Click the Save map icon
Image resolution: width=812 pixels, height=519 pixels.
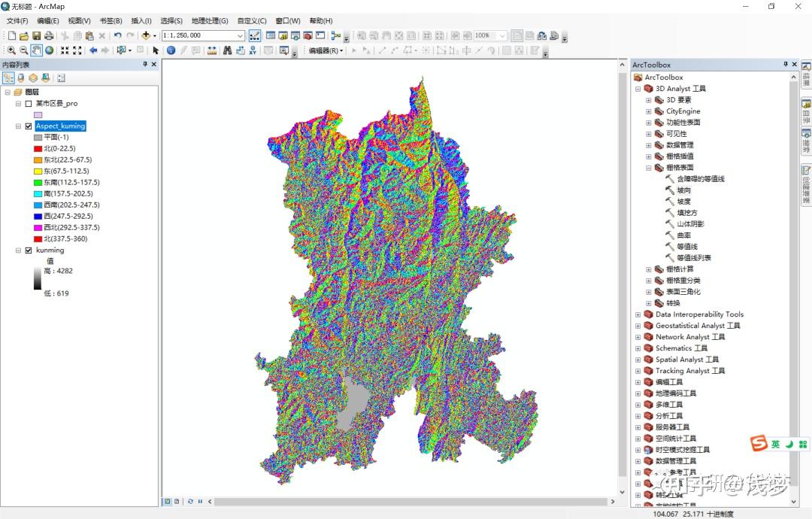click(35, 35)
